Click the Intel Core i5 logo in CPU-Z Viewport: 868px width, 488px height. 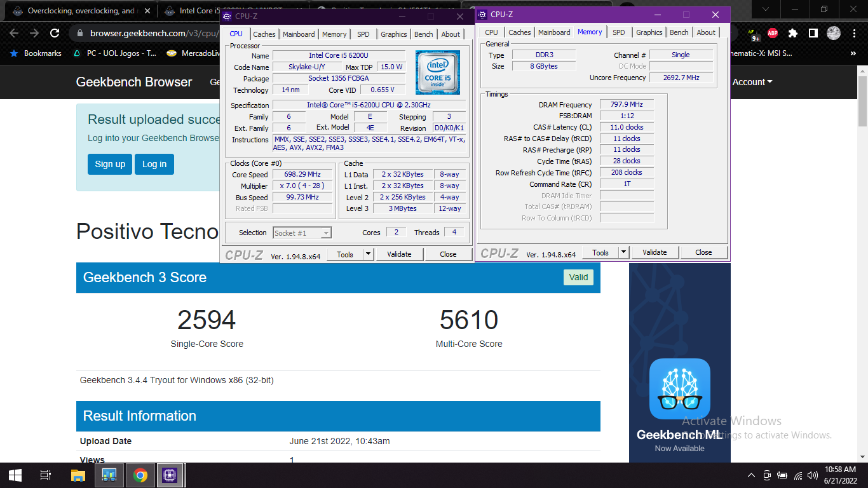pyautogui.click(x=438, y=72)
